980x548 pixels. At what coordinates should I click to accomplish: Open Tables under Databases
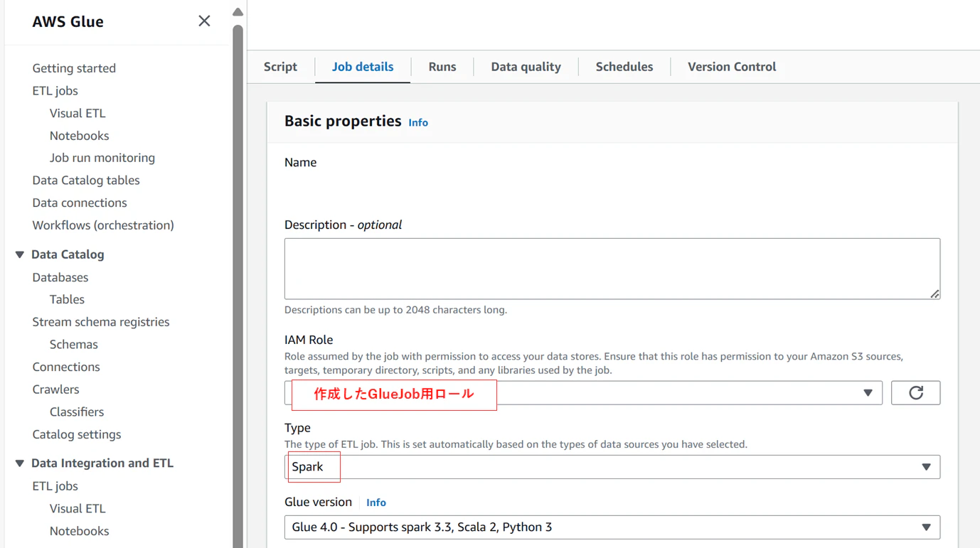[67, 299]
